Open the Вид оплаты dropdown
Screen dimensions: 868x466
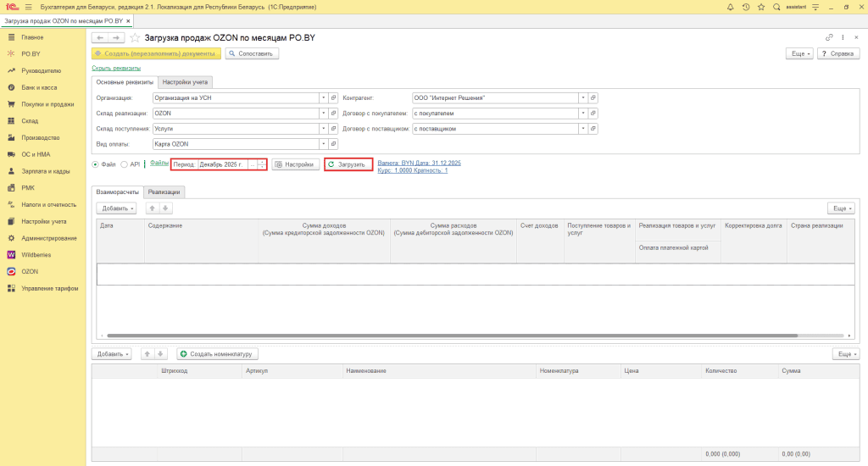click(323, 144)
